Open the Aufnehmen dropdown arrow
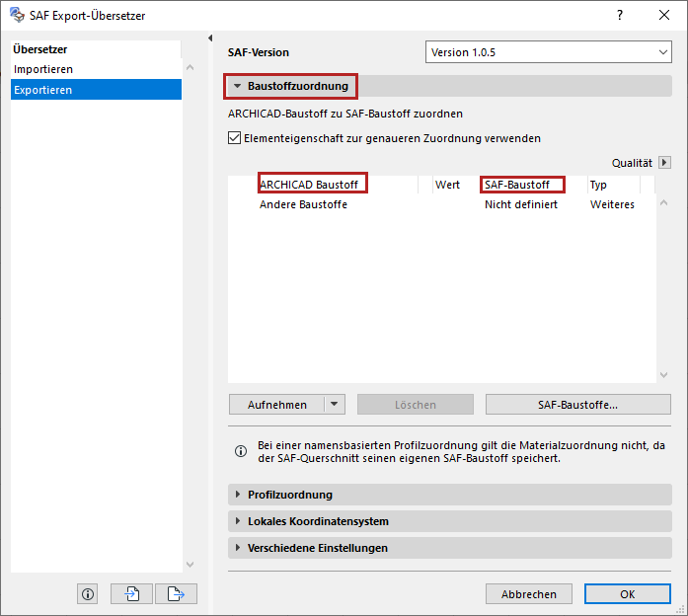The image size is (688, 616). [x=335, y=404]
